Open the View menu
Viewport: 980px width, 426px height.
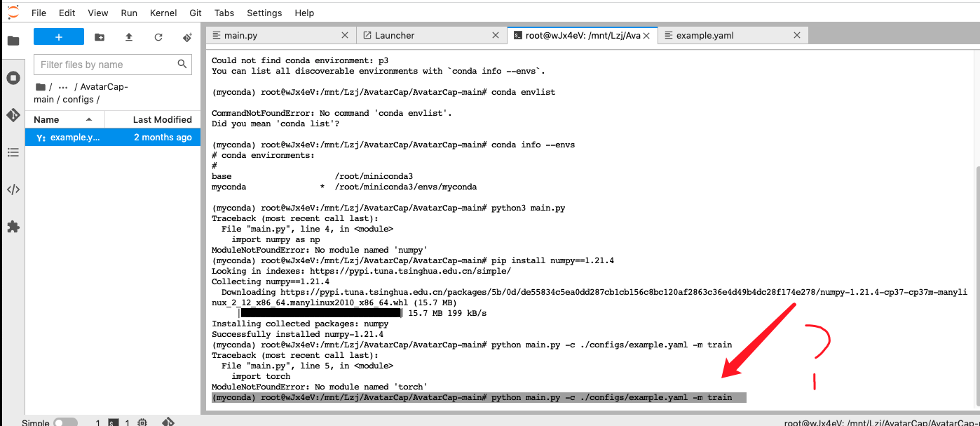click(98, 13)
